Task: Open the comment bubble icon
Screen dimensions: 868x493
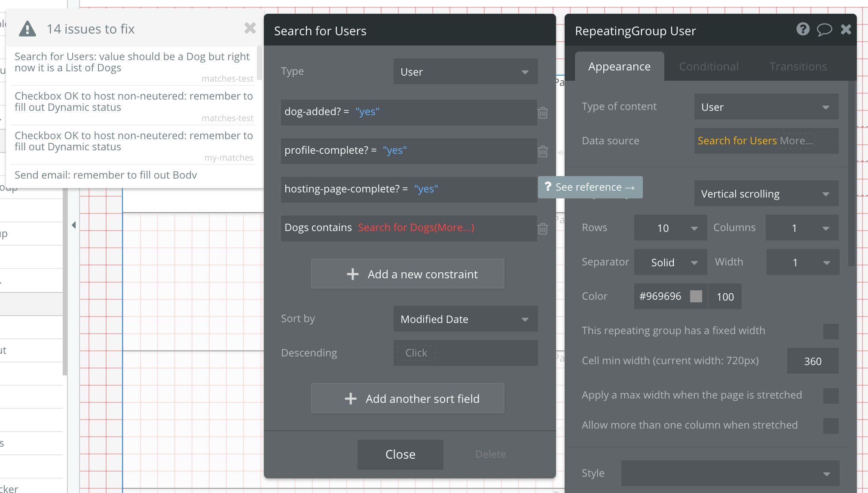Action: tap(824, 29)
